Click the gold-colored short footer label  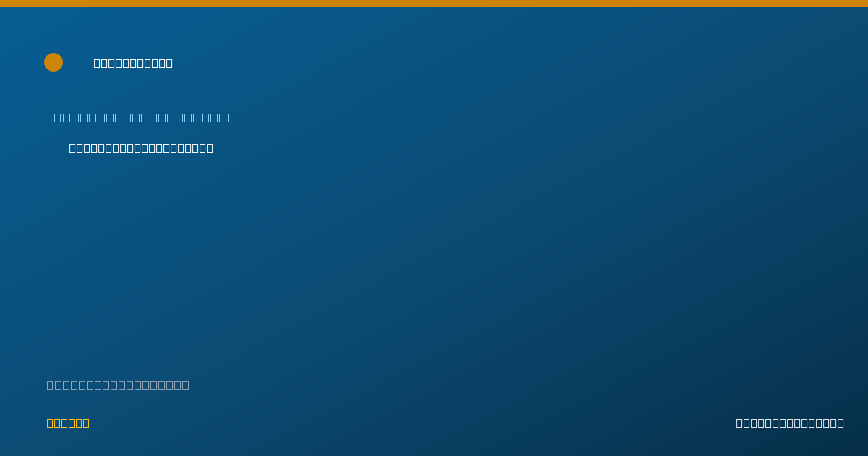click(68, 423)
